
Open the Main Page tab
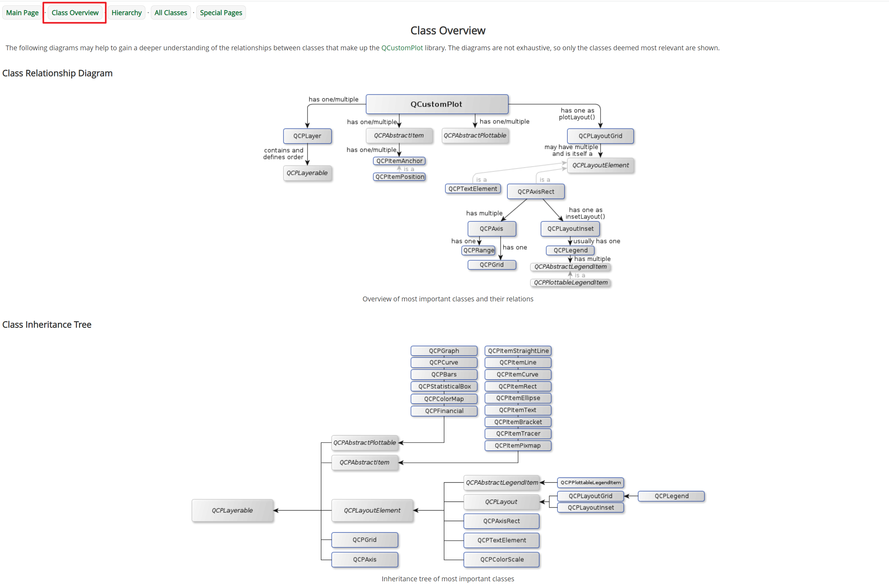pos(22,13)
